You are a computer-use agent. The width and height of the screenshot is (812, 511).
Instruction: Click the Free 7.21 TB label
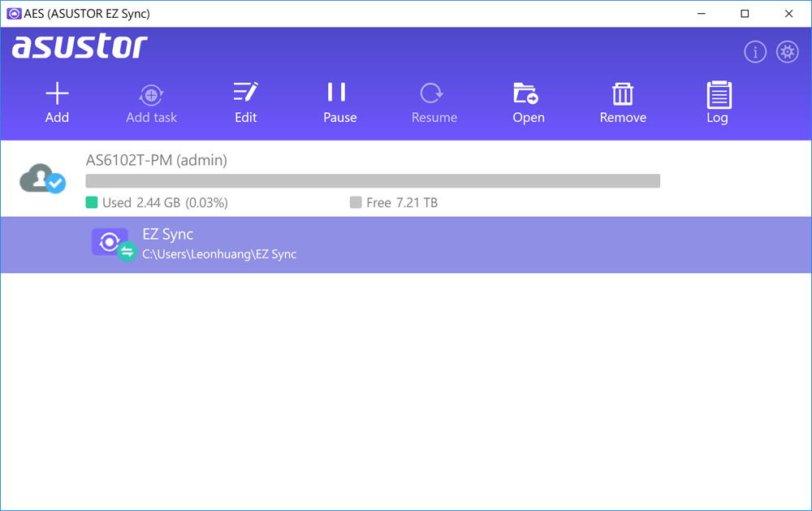[x=395, y=202]
